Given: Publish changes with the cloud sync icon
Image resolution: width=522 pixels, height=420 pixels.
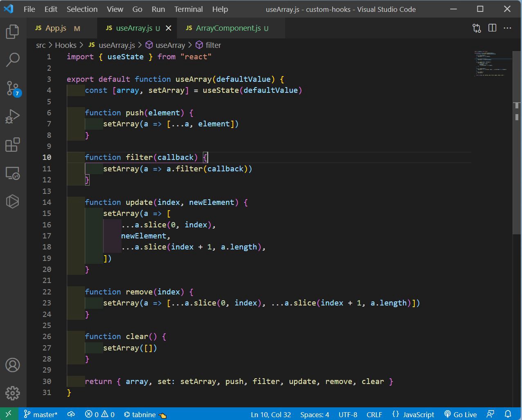Looking at the screenshot, I should [x=71, y=414].
